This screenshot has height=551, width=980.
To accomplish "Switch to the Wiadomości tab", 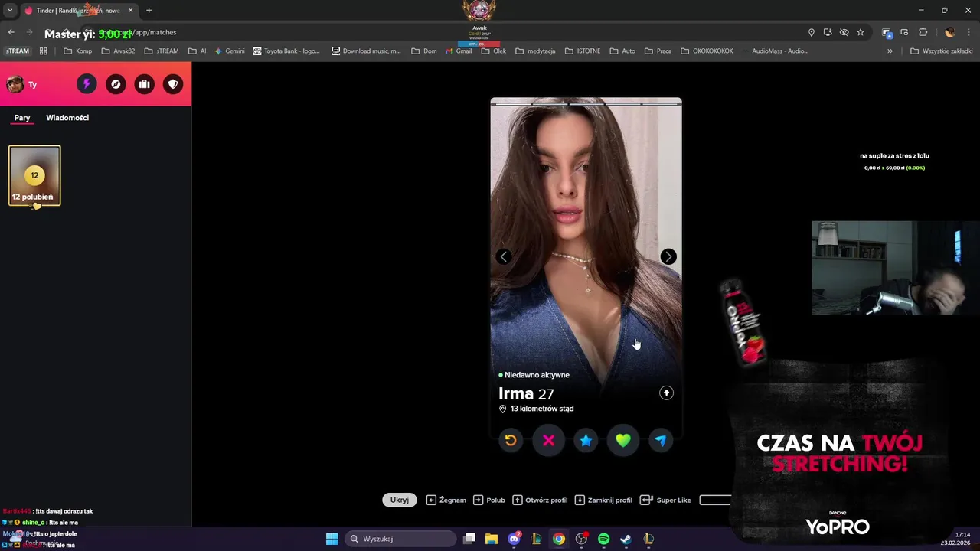I will click(x=67, y=118).
